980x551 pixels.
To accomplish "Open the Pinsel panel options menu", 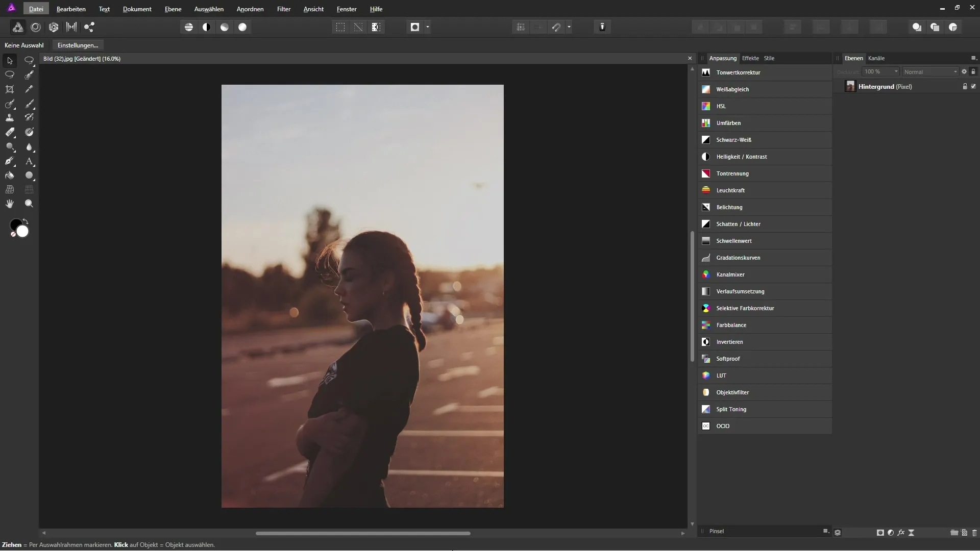I will pos(826,531).
